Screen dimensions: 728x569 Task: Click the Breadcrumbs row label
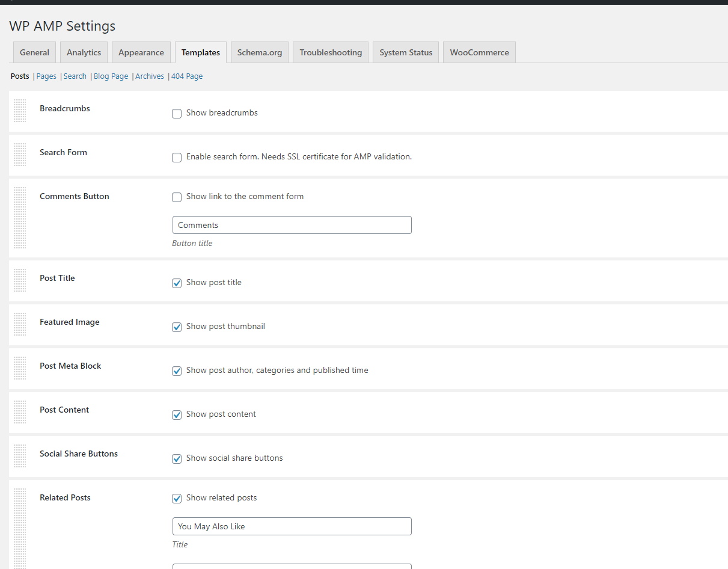click(x=65, y=108)
